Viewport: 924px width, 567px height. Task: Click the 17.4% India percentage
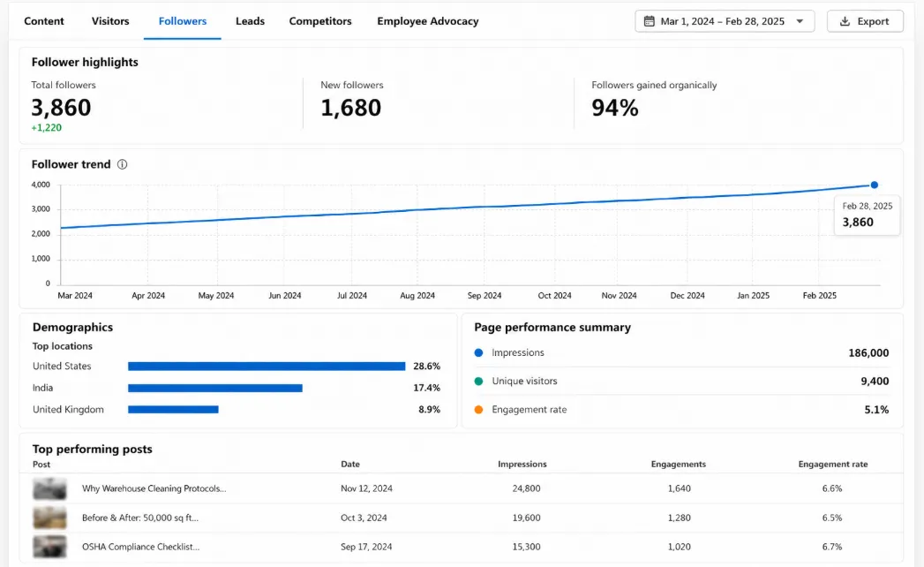[426, 389]
